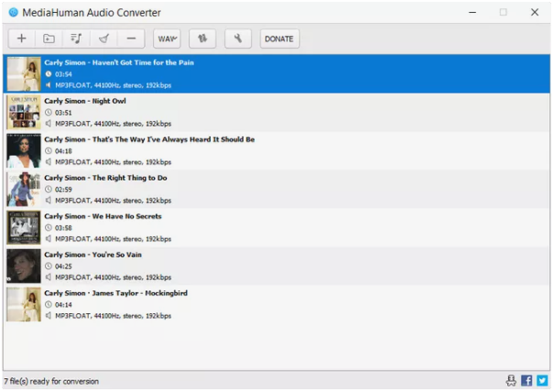Click the 02:59 duration text
The image size is (554, 392).
(x=63, y=190)
